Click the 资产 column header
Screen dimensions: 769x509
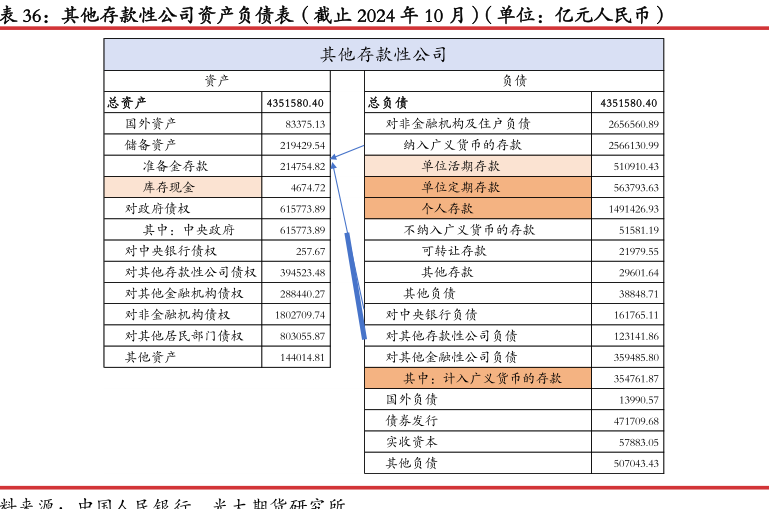[216, 81]
